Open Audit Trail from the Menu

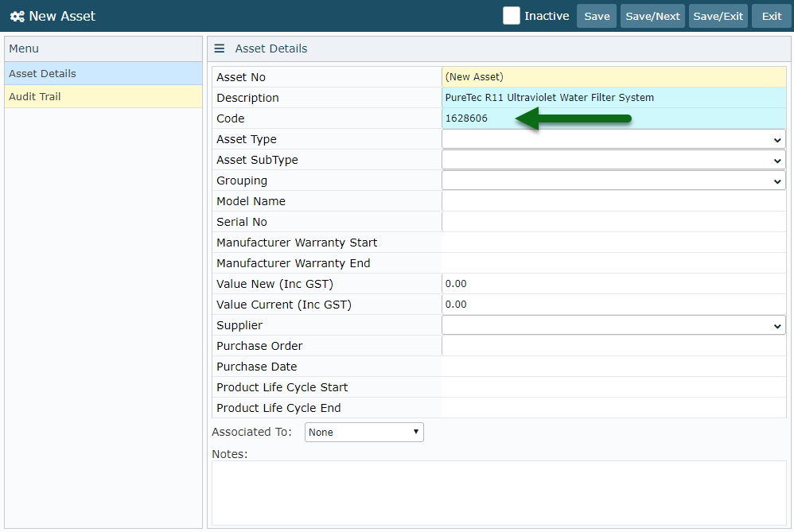tap(103, 96)
